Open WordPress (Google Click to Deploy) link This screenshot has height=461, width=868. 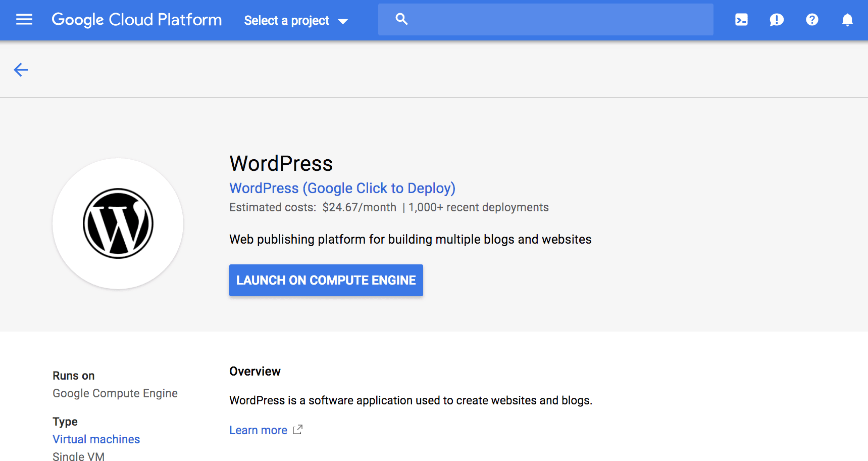click(x=342, y=188)
